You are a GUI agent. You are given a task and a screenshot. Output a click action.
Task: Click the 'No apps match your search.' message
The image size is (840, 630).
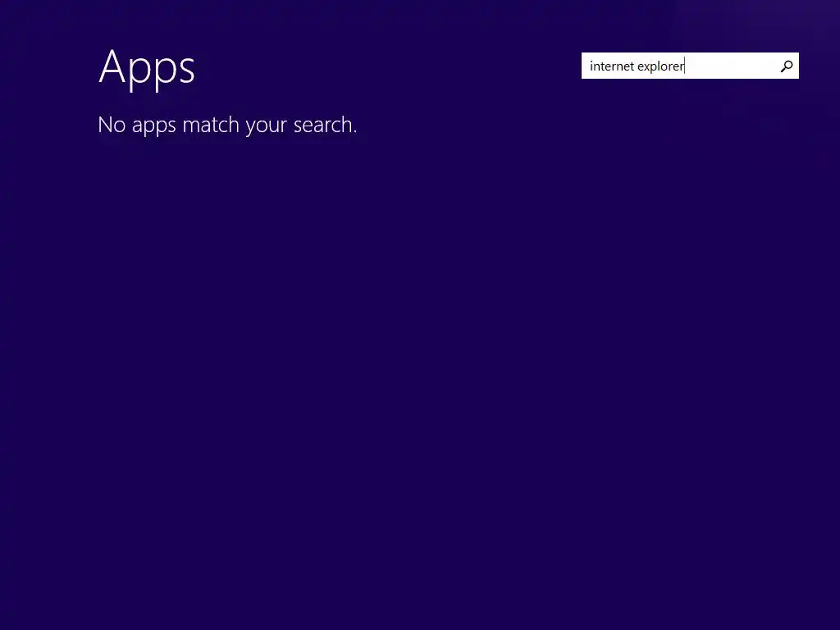(x=227, y=125)
